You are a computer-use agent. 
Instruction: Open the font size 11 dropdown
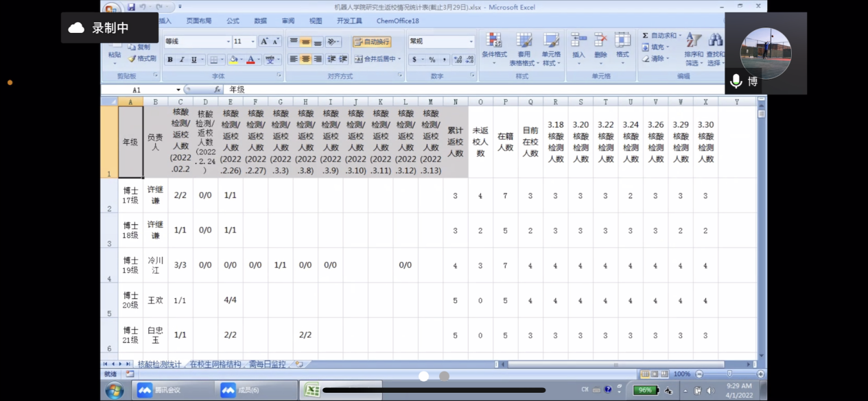253,42
